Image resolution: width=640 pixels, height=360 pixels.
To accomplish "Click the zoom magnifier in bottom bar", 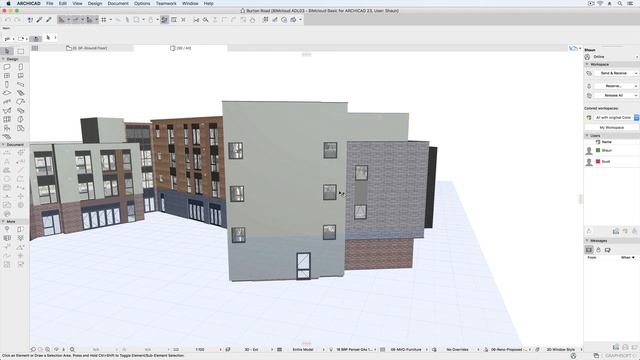I will [72, 349].
